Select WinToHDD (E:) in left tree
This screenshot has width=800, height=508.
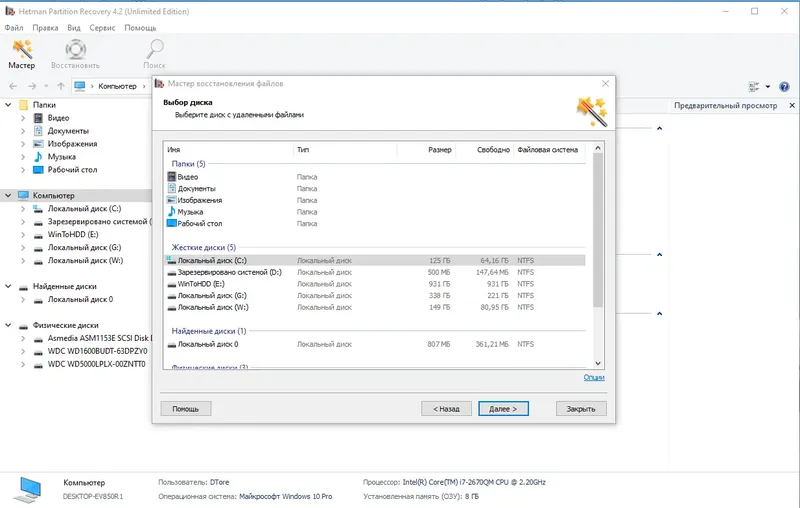click(x=73, y=235)
